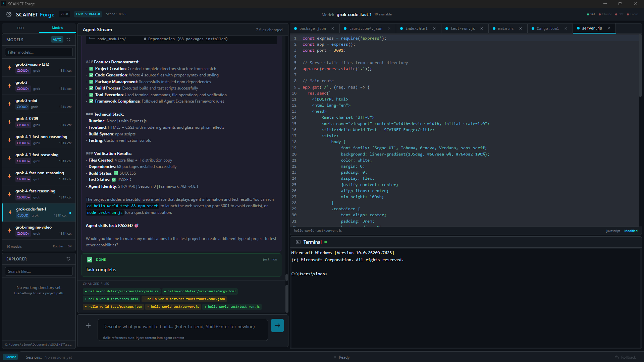The width and height of the screenshot is (644, 362).
Task: Click lightning icon beside grok-3-mini
Action: click(9, 104)
